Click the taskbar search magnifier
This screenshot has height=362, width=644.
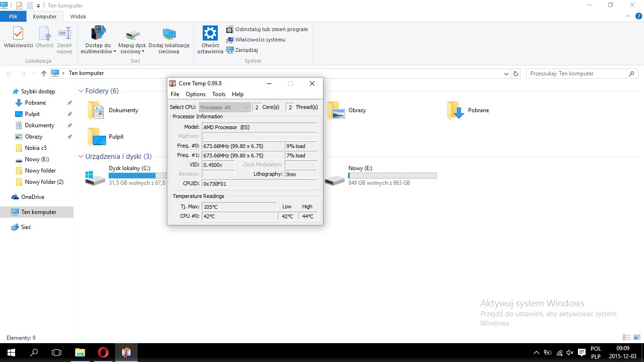(x=34, y=353)
